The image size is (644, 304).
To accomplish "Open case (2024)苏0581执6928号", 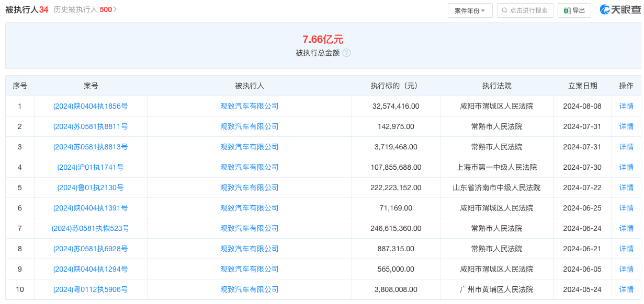I will pos(91,249).
